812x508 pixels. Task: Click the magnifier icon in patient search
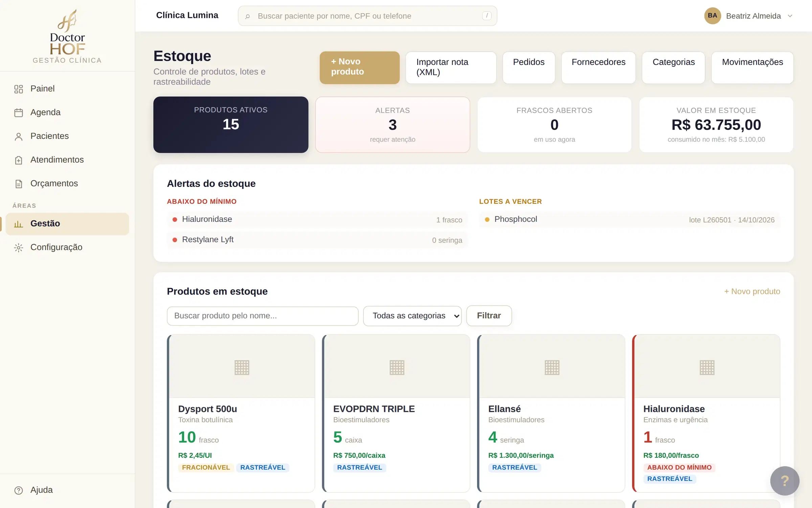(x=247, y=16)
